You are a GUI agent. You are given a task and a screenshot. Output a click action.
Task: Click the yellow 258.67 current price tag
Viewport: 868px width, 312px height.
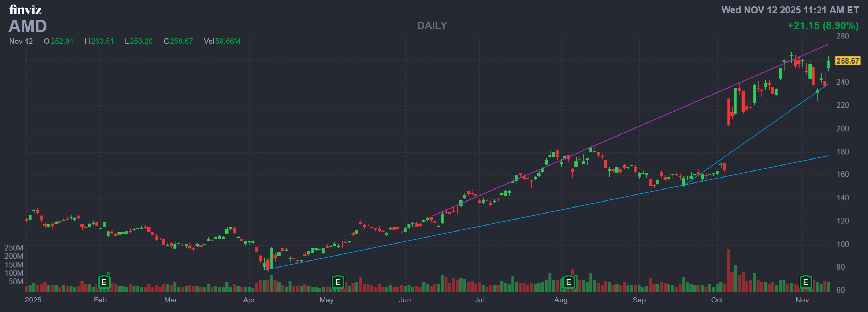click(848, 61)
